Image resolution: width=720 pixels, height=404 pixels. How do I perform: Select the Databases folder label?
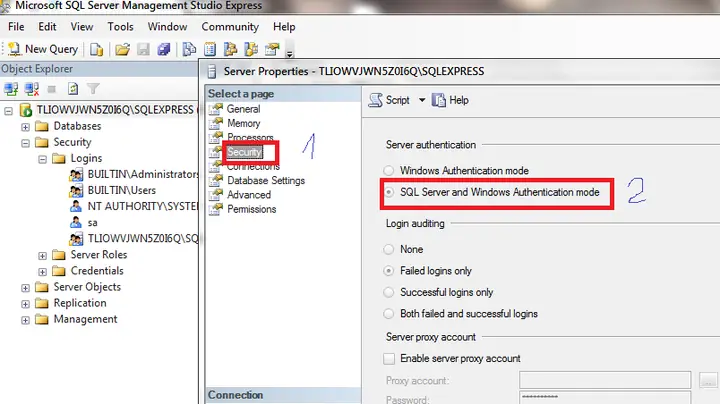pyautogui.click(x=77, y=126)
